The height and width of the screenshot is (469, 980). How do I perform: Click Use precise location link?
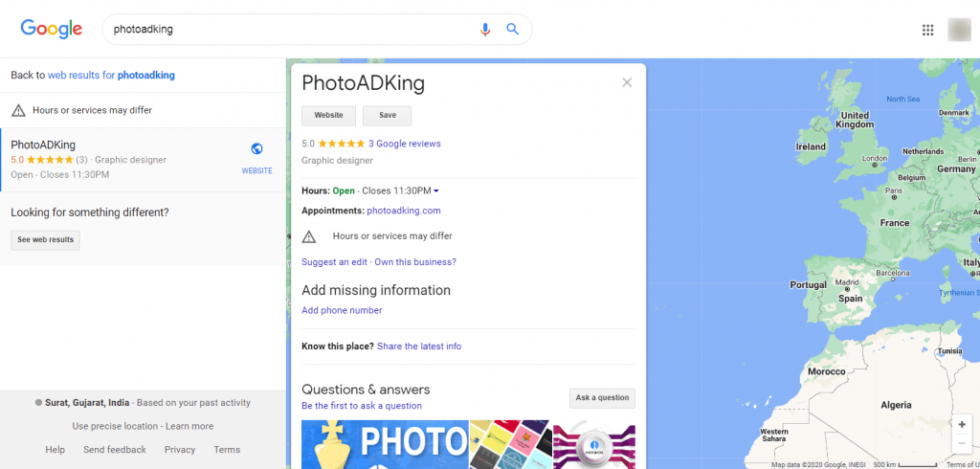coord(115,427)
